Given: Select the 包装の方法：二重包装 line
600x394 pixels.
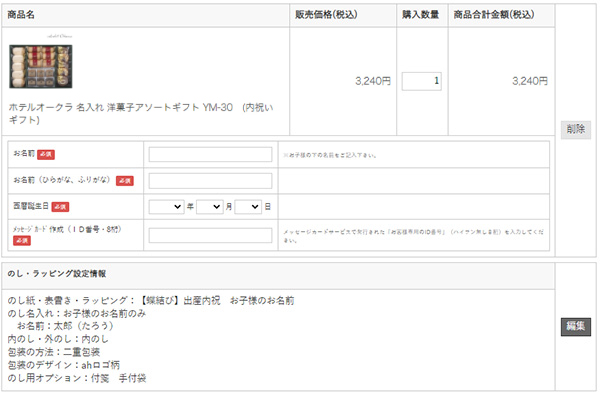Looking at the screenshot, I should (x=54, y=352).
